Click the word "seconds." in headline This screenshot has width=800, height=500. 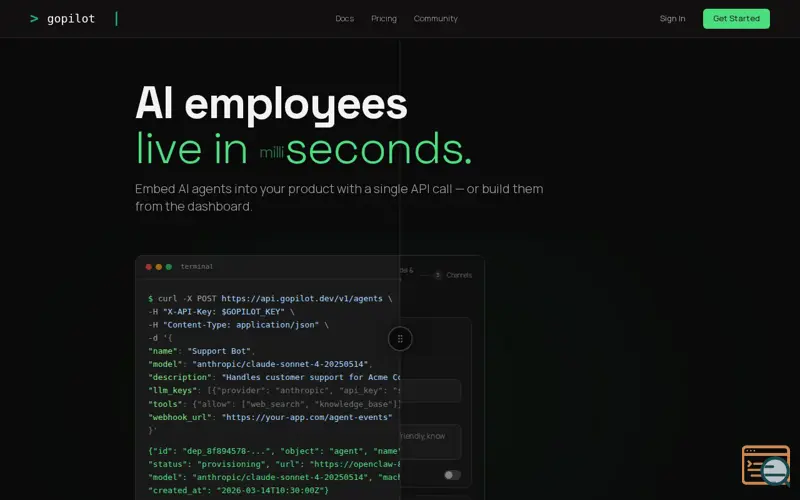(379, 149)
